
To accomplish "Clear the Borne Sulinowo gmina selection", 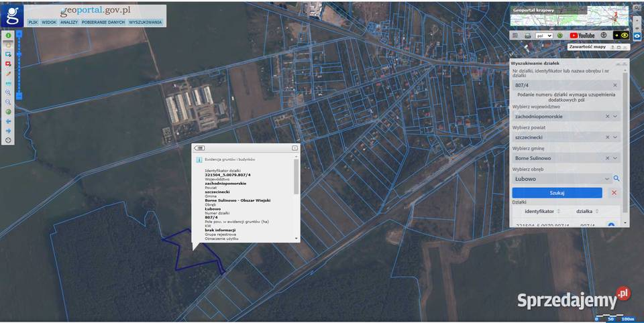I will (608, 158).
